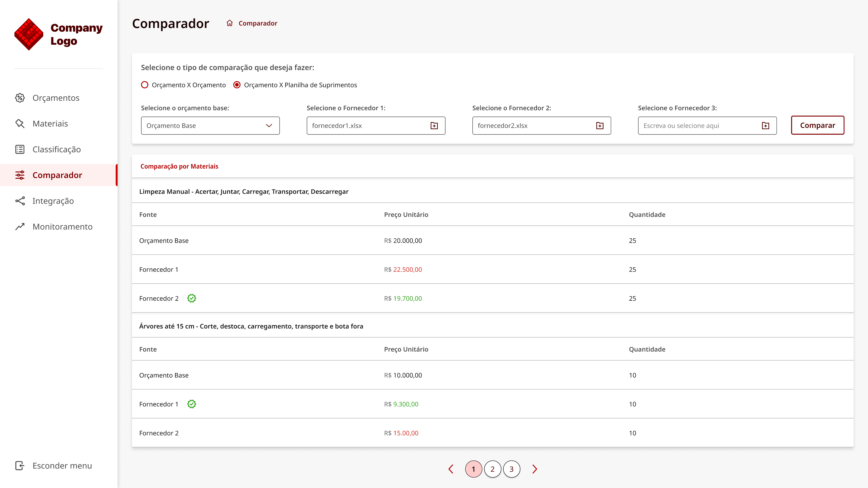Click the file upload icon for Fornecedor 1

tap(434, 126)
